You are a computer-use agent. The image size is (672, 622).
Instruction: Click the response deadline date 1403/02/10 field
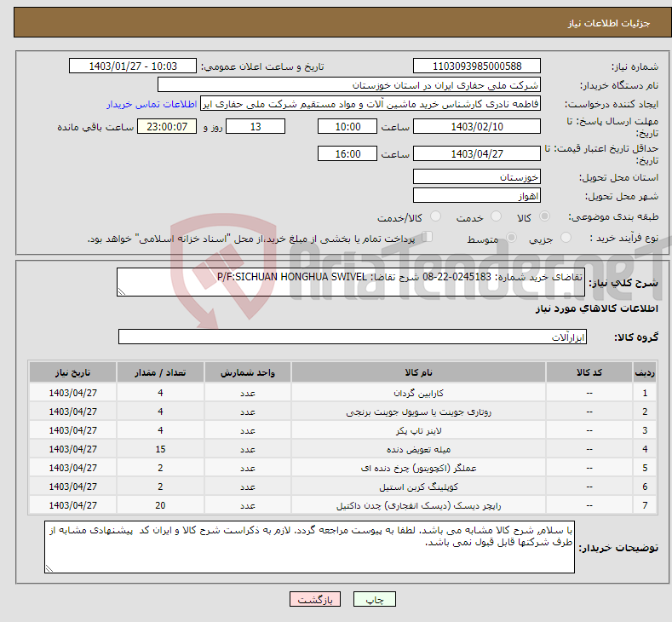pos(477,126)
